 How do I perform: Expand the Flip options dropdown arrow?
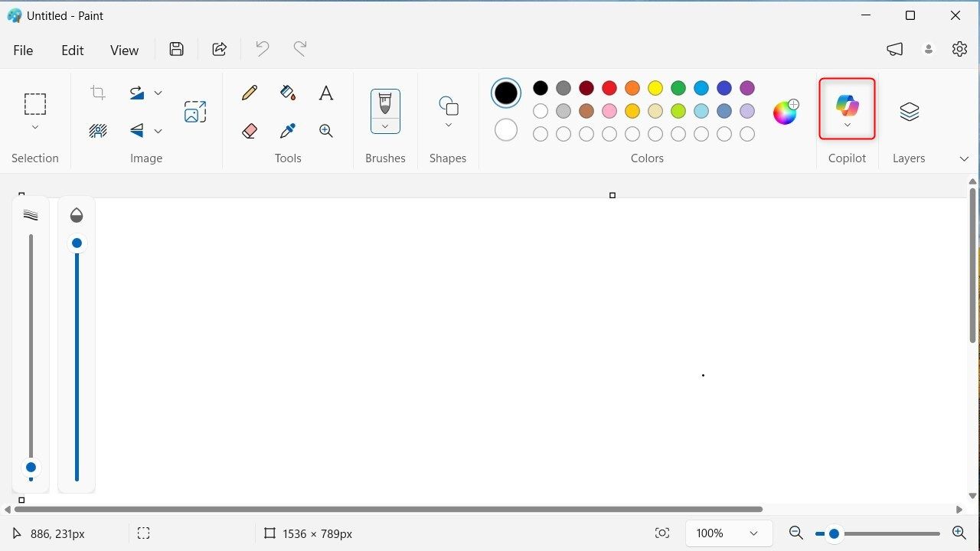pos(158,131)
